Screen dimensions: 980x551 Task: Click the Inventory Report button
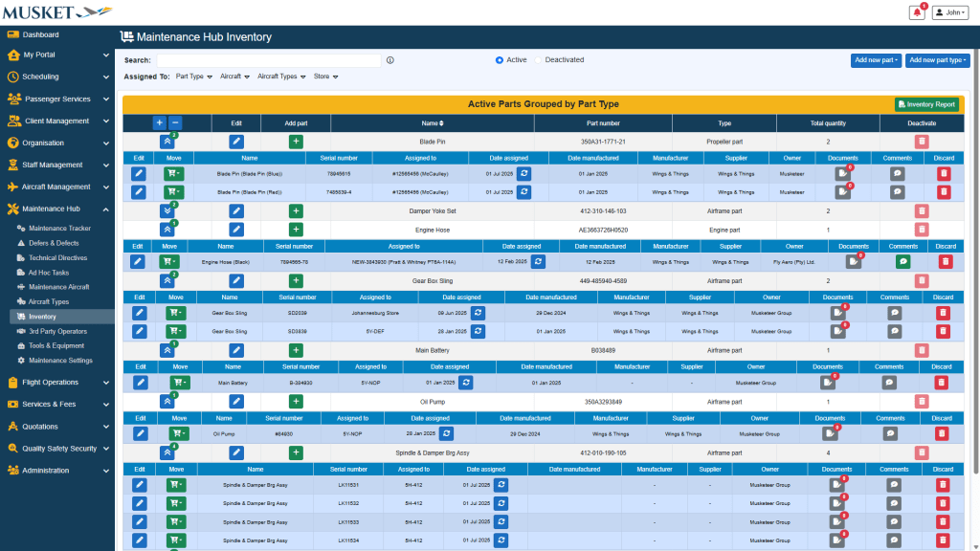(x=925, y=105)
